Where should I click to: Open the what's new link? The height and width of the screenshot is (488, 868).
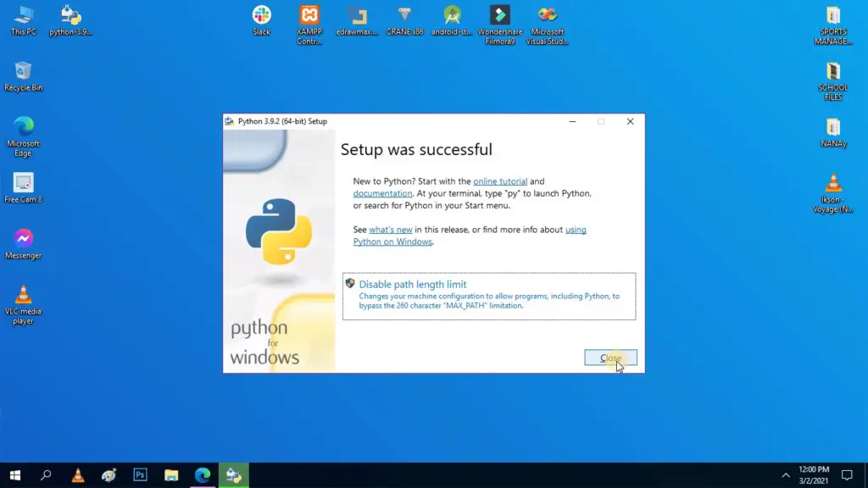(390, 230)
